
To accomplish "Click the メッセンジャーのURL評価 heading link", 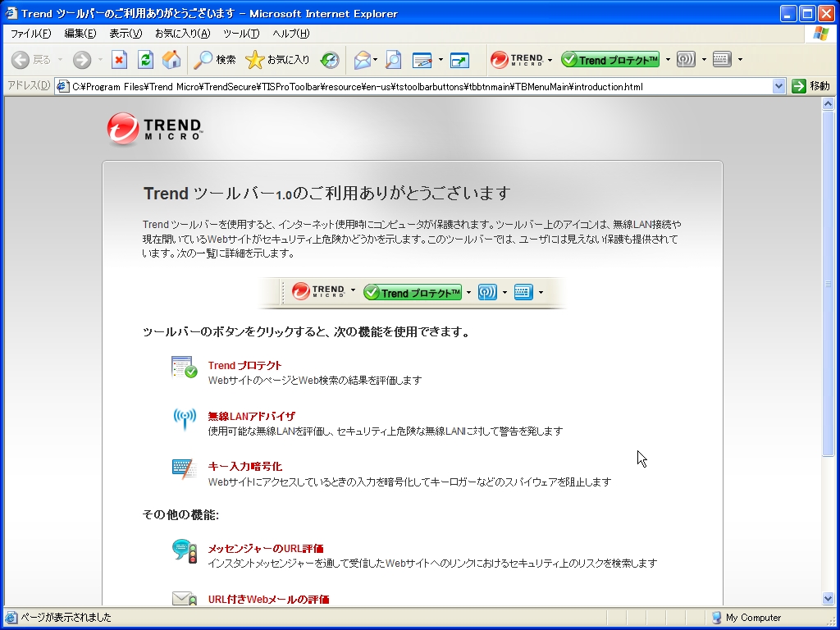I will coord(266,549).
